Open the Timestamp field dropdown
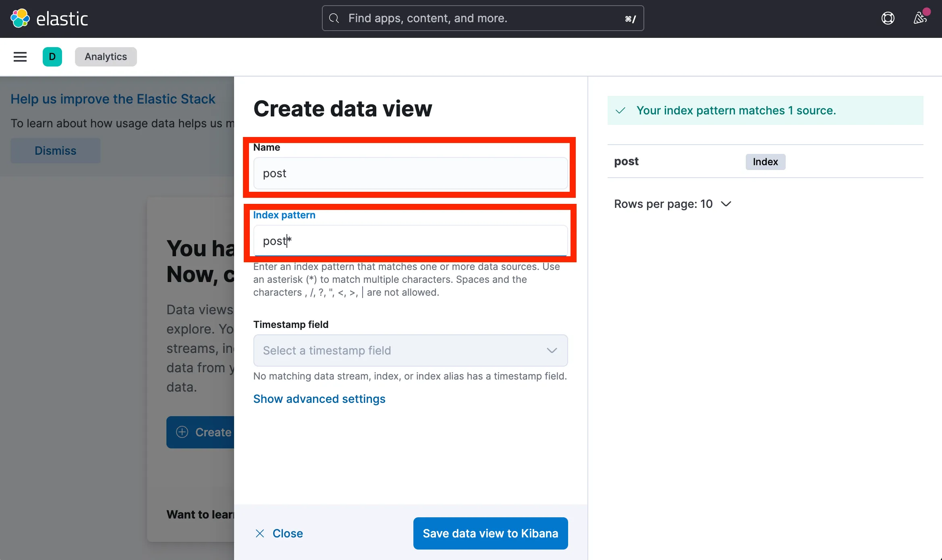 (x=411, y=351)
